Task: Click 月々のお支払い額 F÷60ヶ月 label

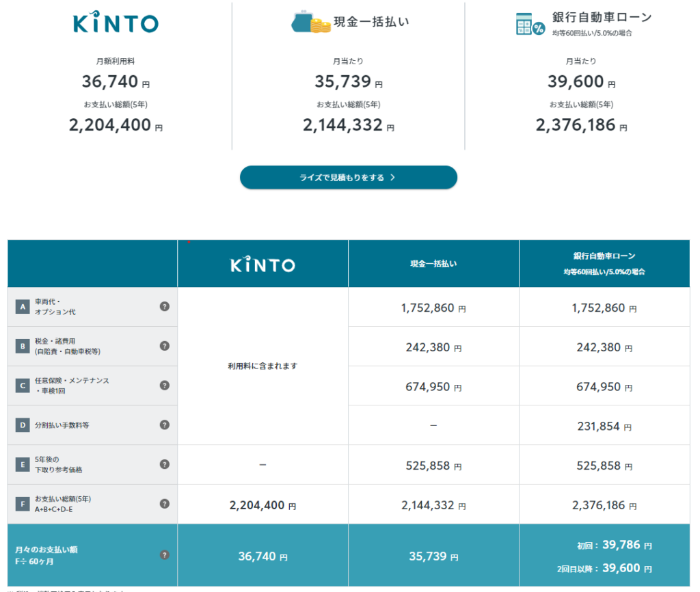Action: pyautogui.click(x=46, y=555)
